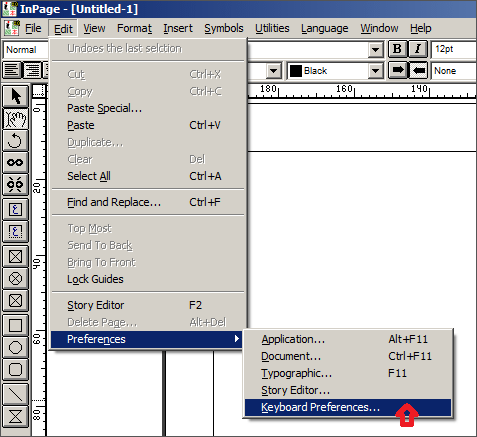Open the dropdown arrow left of Black color
The width and height of the screenshot is (477, 437).
(273, 71)
